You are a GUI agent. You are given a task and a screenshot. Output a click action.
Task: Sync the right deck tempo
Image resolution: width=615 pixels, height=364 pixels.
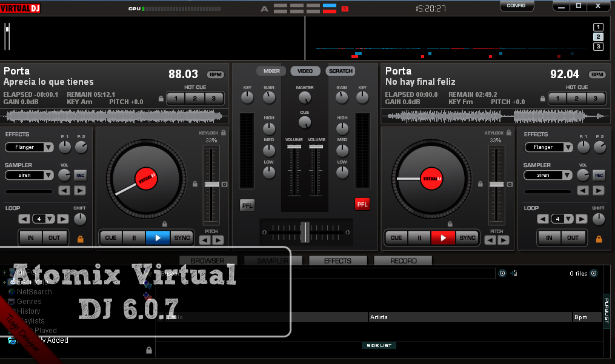click(467, 237)
